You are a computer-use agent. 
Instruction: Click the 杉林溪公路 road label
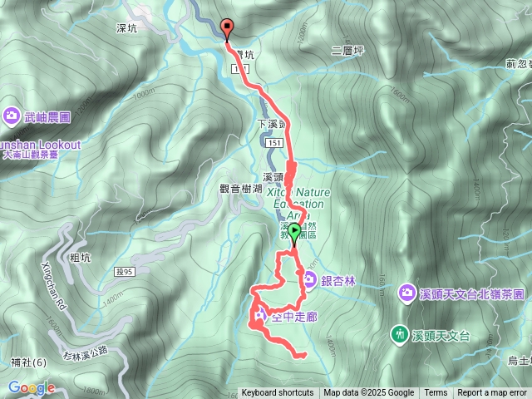tap(85, 353)
